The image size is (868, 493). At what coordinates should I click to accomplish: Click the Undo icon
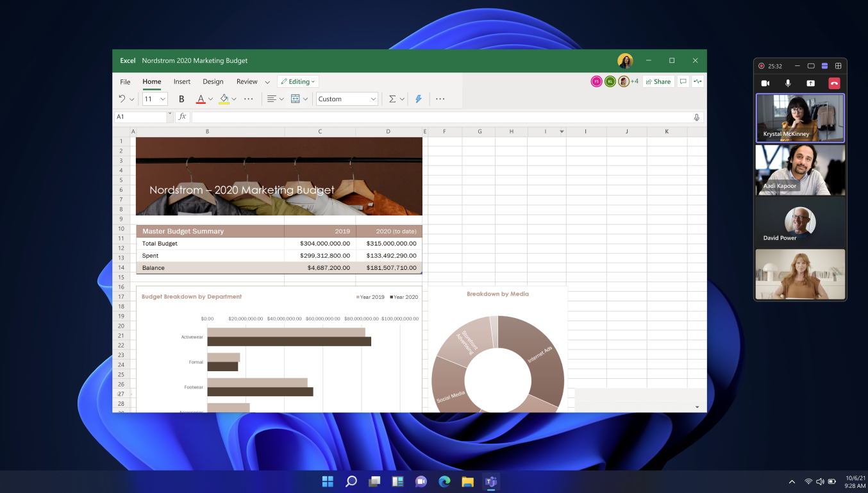[x=122, y=99]
